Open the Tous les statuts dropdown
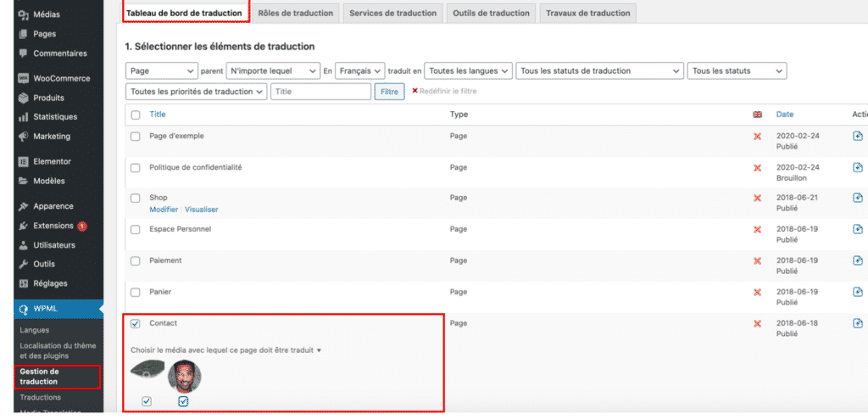This screenshot has width=868, height=420. [x=737, y=71]
